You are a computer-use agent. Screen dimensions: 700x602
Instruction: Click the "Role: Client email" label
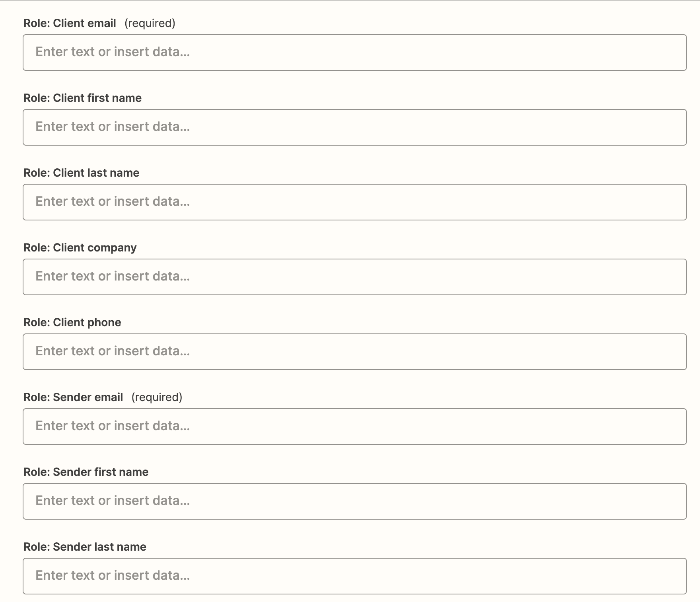70,23
